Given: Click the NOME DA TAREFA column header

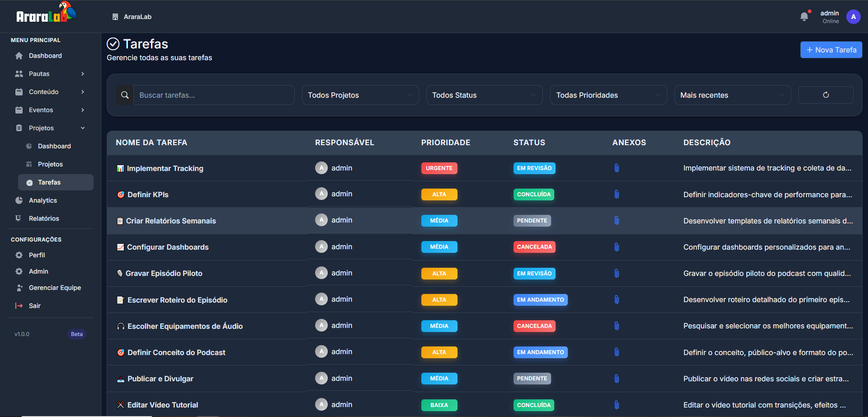Looking at the screenshot, I should coord(151,142).
